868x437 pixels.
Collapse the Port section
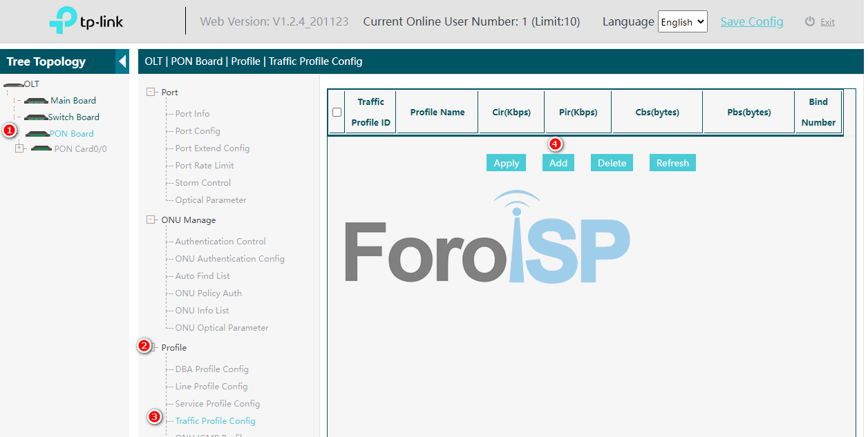point(151,92)
